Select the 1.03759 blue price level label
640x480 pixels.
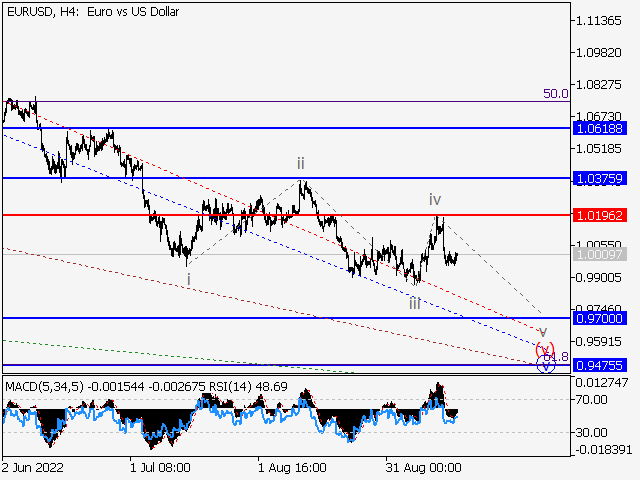coord(600,178)
